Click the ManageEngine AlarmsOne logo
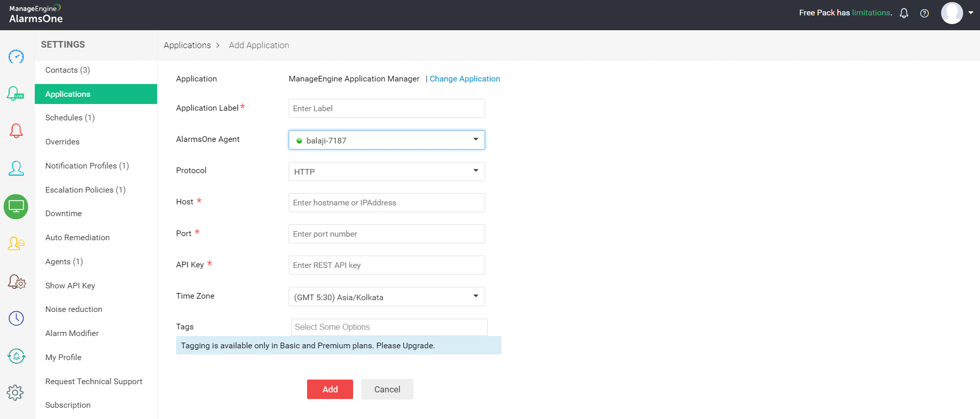The width and height of the screenshot is (980, 419). tap(36, 14)
